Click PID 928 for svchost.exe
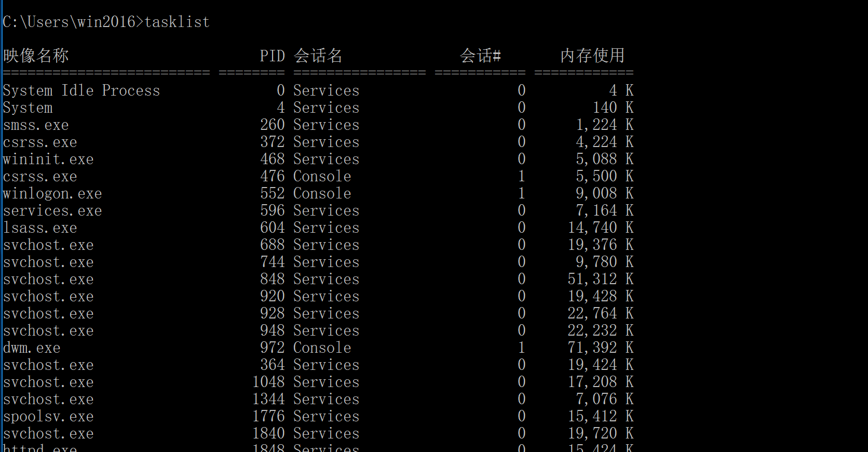 click(273, 313)
